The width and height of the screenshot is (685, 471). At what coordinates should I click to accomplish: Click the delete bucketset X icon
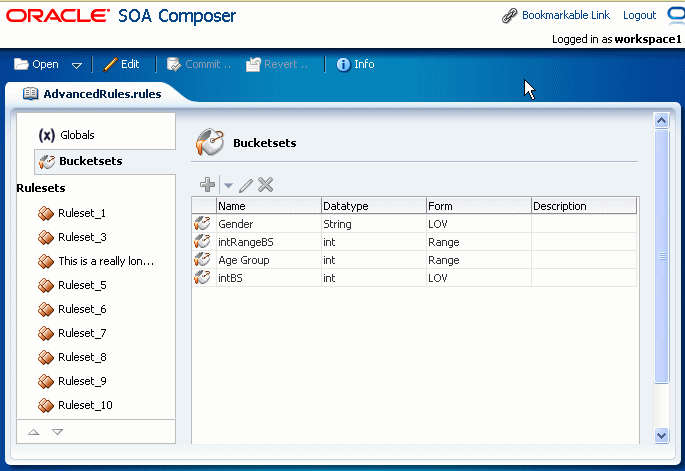[x=265, y=185]
